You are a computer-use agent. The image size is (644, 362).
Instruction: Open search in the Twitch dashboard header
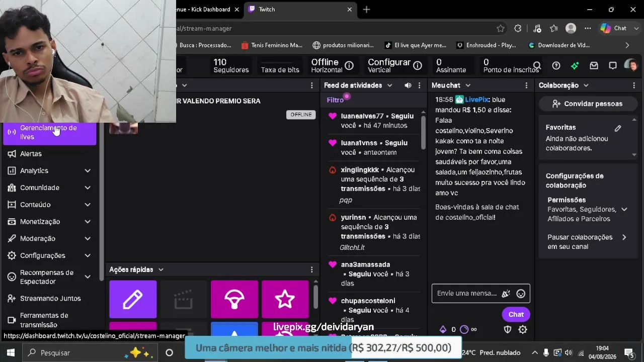pos(537,65)
